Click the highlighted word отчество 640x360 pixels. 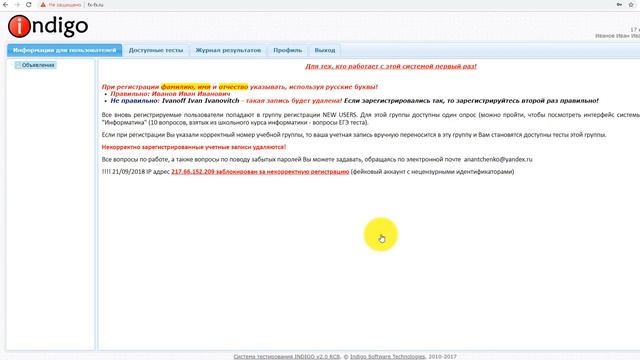click(x=233, y=87)
